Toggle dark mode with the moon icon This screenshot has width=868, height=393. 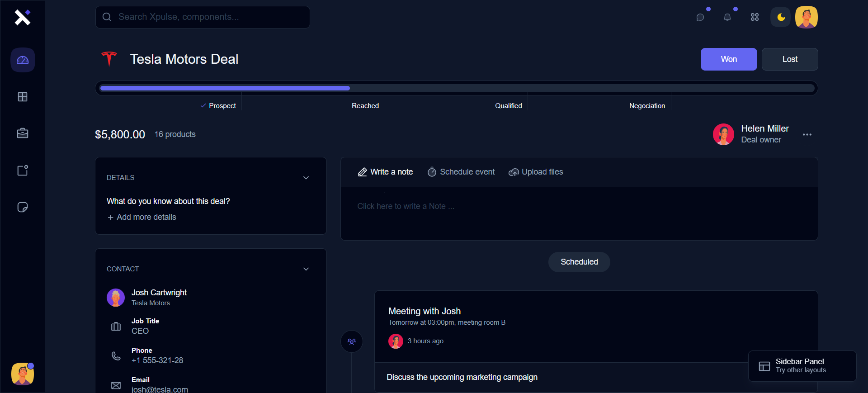point(781,17)
